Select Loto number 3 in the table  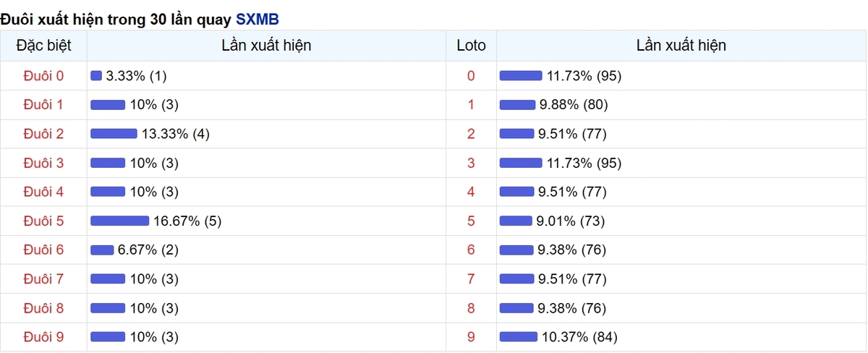coord(471,163)
